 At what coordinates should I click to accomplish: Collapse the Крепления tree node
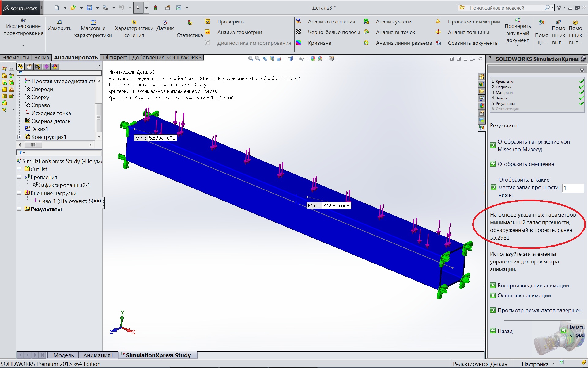pos(19,177)
